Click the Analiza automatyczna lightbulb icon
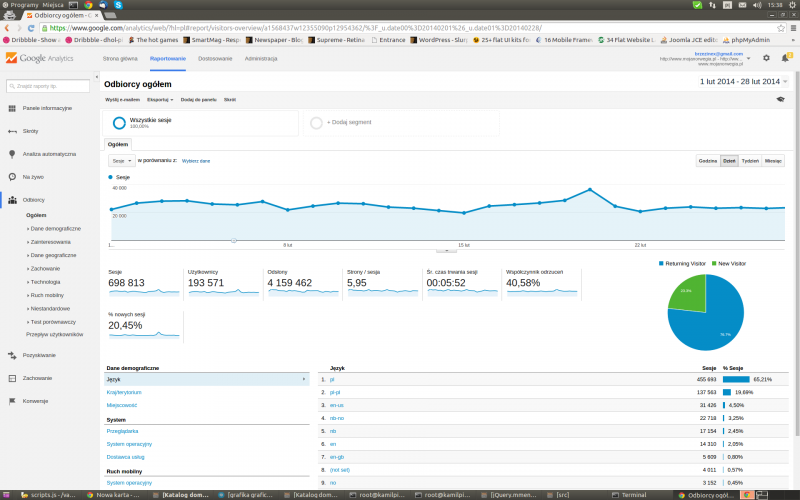The image size is (800, 500). (x=11, y=154)
